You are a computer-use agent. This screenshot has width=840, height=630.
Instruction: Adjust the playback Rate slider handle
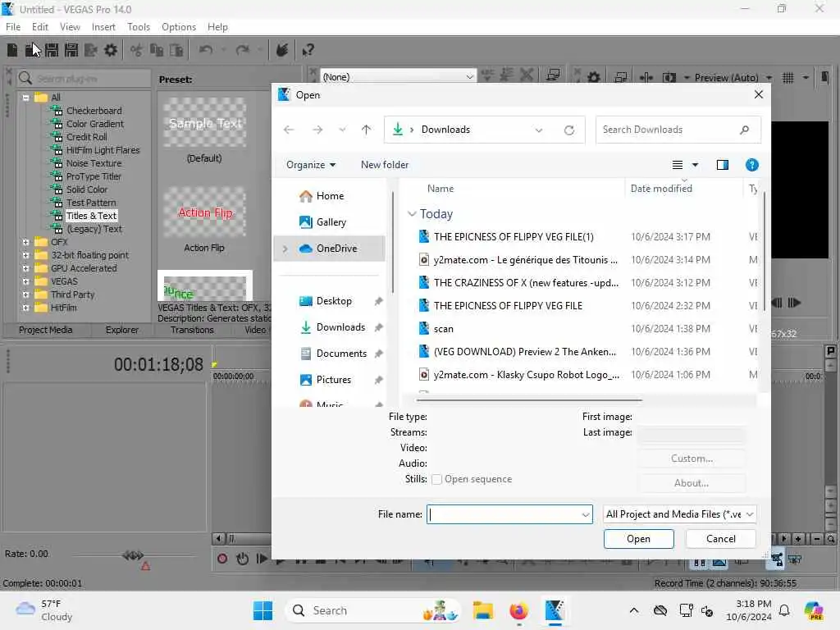[x=132, y=555]
